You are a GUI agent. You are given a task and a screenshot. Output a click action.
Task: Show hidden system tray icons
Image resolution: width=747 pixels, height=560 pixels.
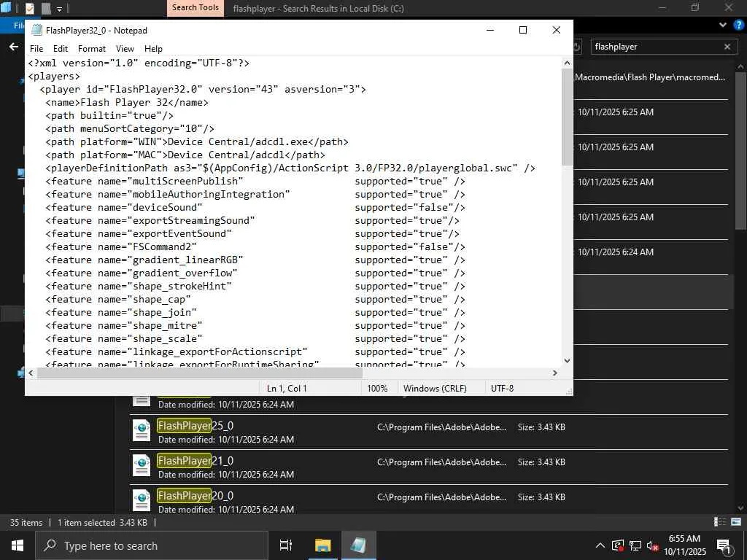[600, 545]
